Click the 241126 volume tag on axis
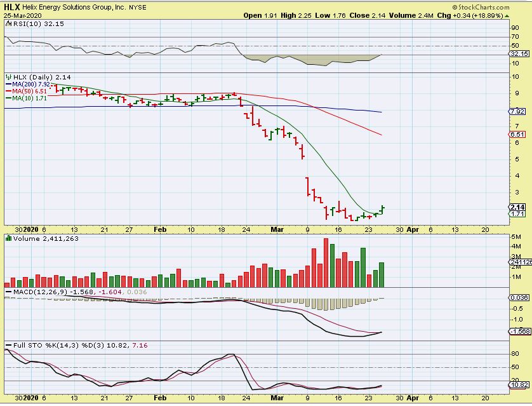 pyautogui.click(x=521, y=262)
